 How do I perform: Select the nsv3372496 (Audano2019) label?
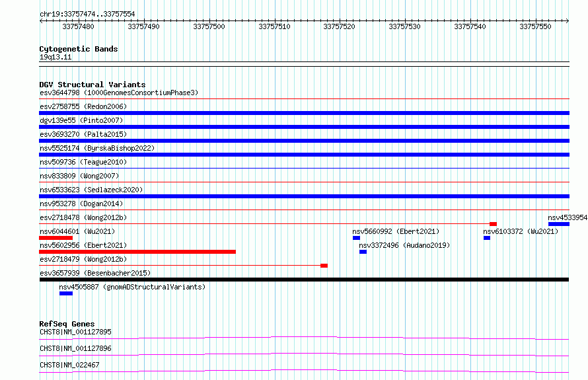404,245
